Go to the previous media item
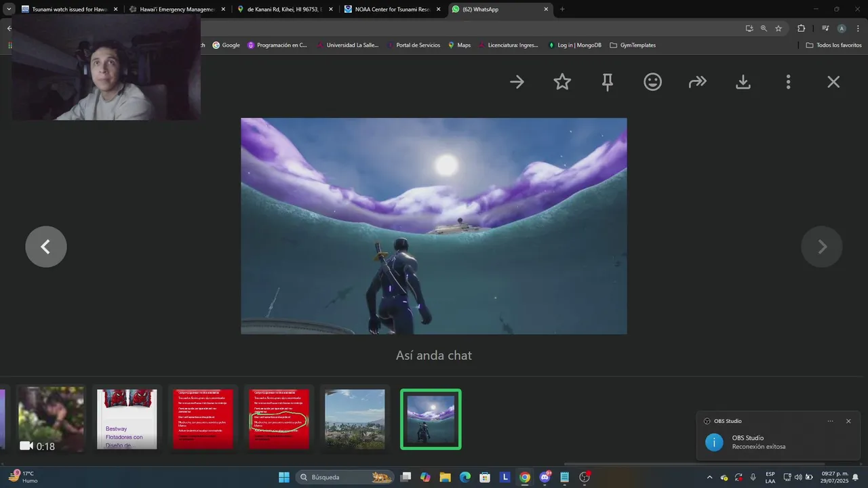 tap(46, 247)
